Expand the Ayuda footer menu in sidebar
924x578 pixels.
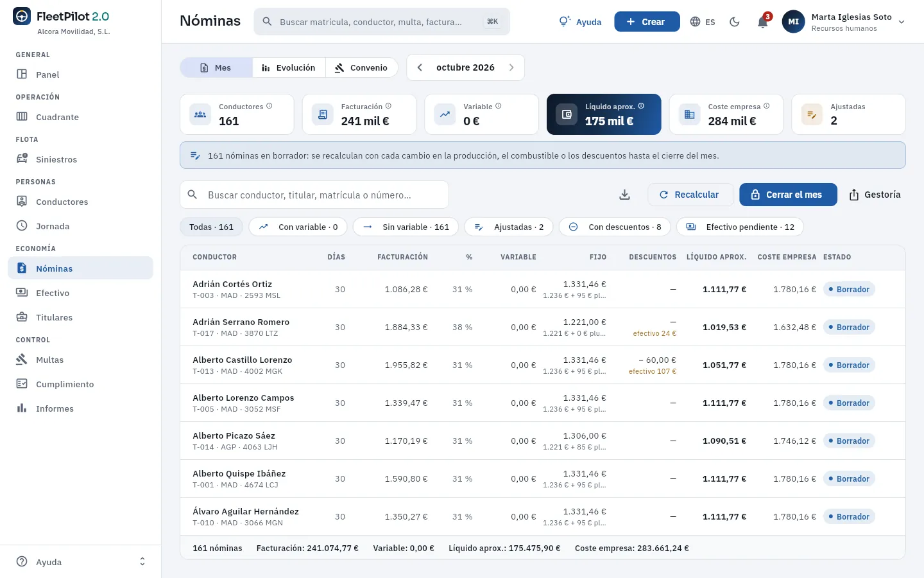81,562
